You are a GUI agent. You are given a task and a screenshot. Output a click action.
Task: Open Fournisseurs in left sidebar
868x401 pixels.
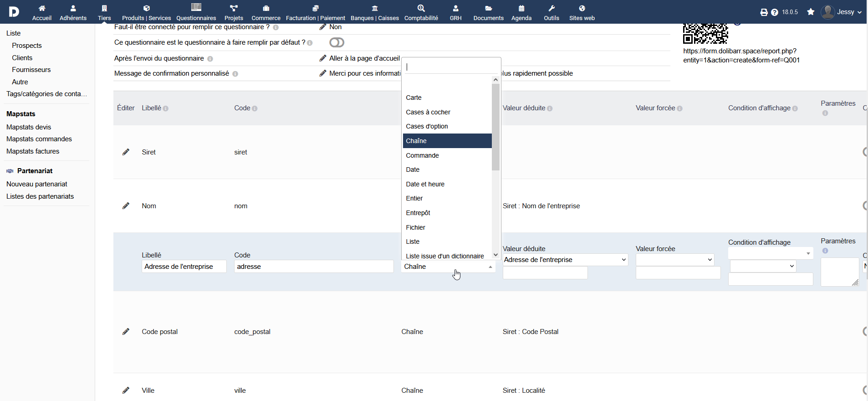[x=31, y=70]
